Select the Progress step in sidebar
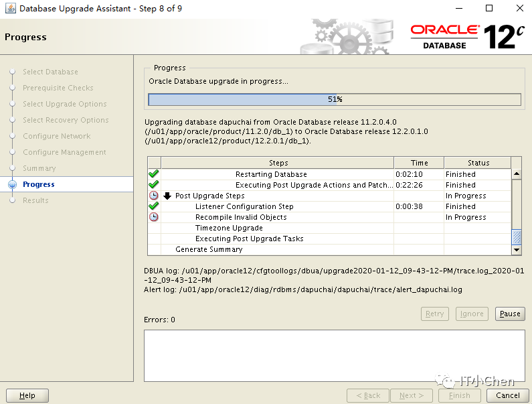This screenshot has width=532, height=404. click(x=39, y=184)
